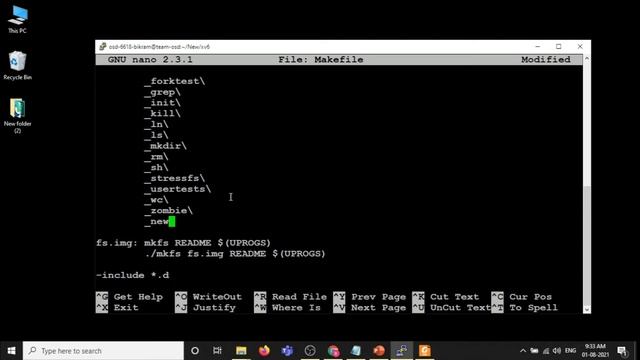Screen dimensions: 640x360
Task: Click the 'Type here to search' box
Action: coord(103,351)
